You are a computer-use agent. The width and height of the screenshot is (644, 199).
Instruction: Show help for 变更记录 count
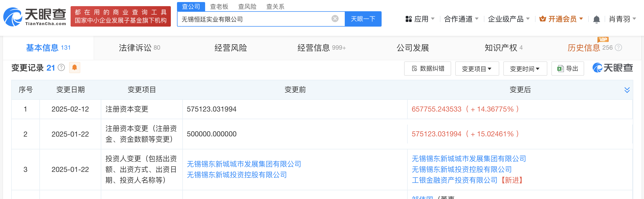[x=61, y=68]
